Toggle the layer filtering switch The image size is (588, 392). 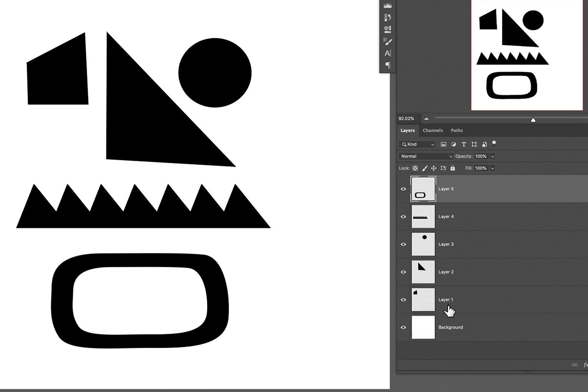tap(494, 144)
